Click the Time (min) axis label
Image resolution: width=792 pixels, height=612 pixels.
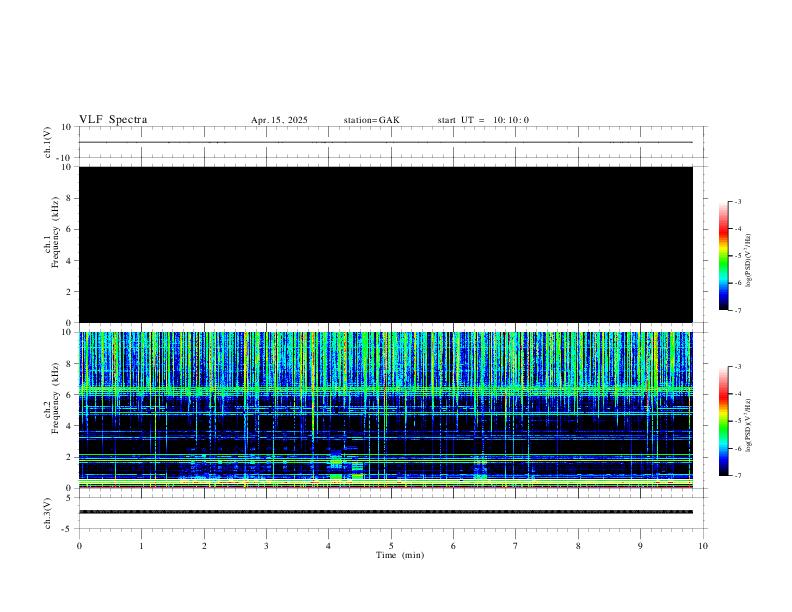(402, 554)
